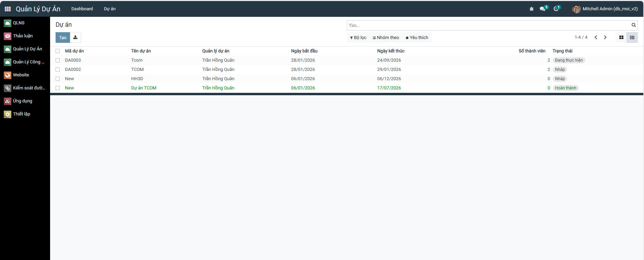Toggle the select-all header checkbox
Viewport: 644px width, 260px height.
coord(58,51)
